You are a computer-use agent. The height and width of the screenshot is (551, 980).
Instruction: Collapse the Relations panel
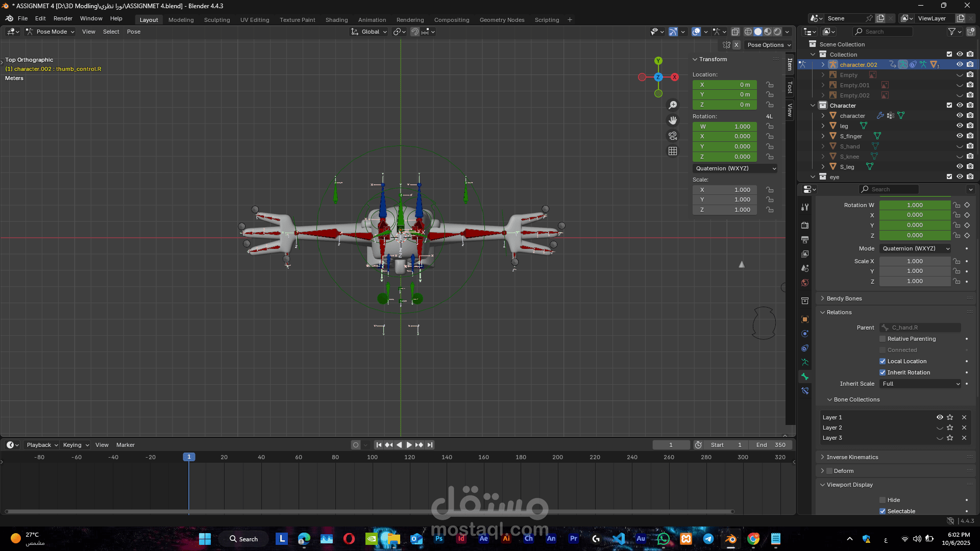point(839,312)
